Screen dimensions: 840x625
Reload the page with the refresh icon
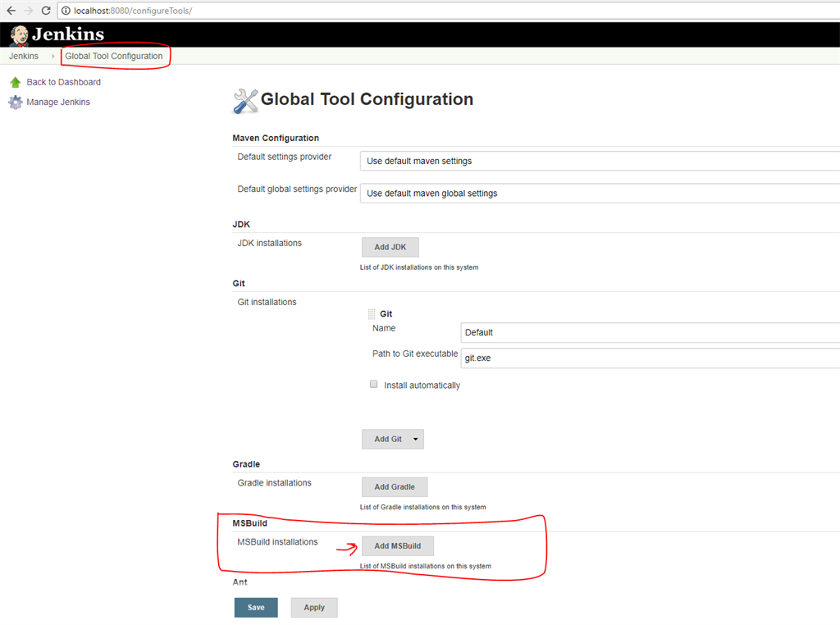point(46,11)
